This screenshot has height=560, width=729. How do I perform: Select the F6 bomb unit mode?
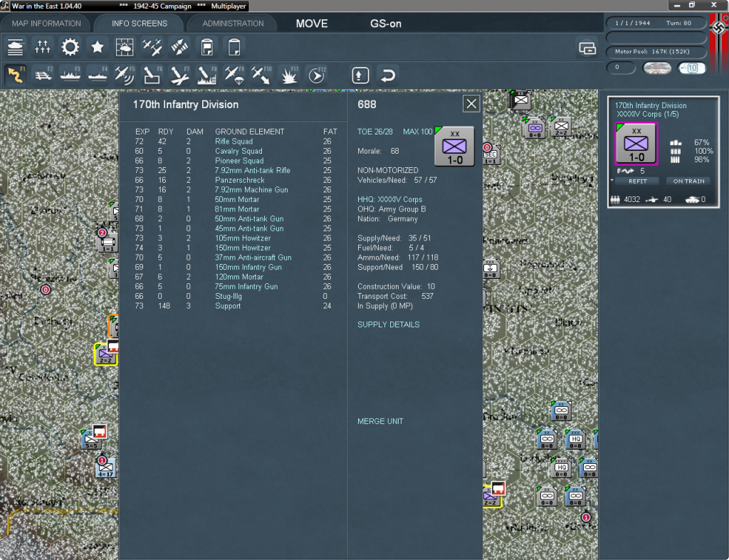(x=152, y=75)
